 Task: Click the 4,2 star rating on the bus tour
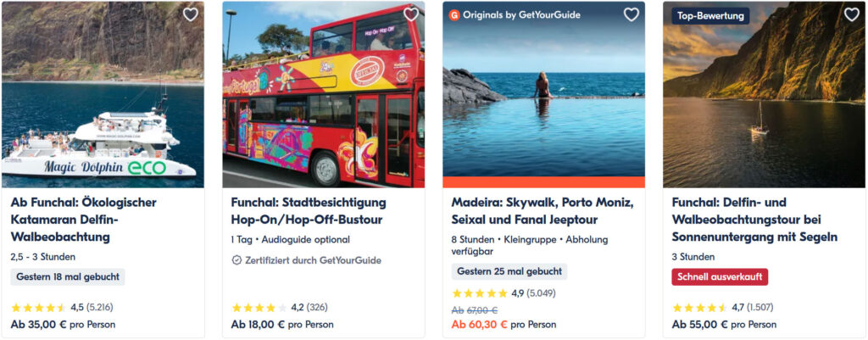click(x=259, y=307)
